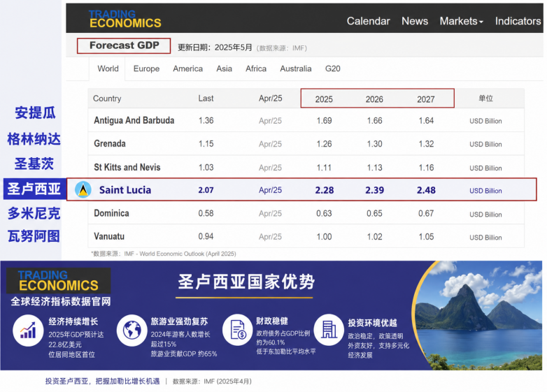The width and height of the screenshot is (547, 392).
Task: Switch to the Asia tab
Action: point(224,68)
